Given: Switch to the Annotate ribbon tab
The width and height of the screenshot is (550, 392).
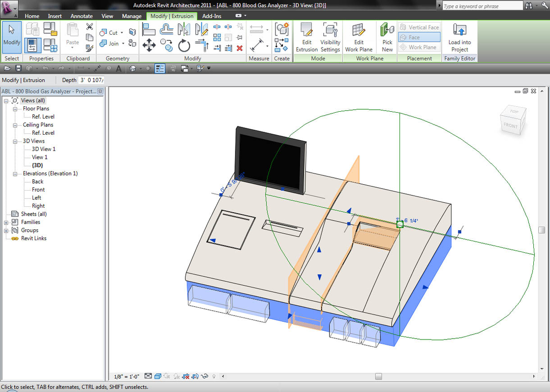Looking at the screenshot, I should [x=81, y=16].
